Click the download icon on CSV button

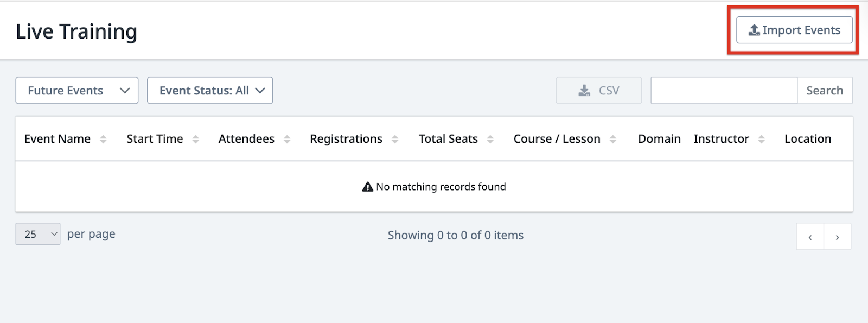pos(584,90)
